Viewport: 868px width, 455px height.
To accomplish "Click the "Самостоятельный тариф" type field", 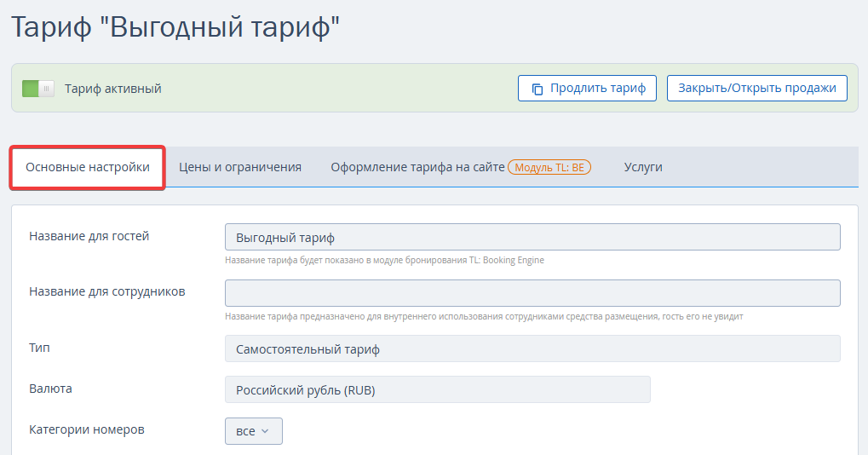I will click(532, 348).
